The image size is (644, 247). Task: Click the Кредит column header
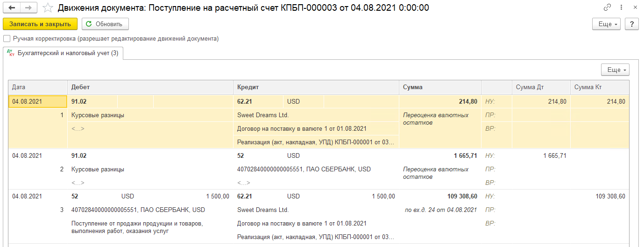tap(316, 87)
